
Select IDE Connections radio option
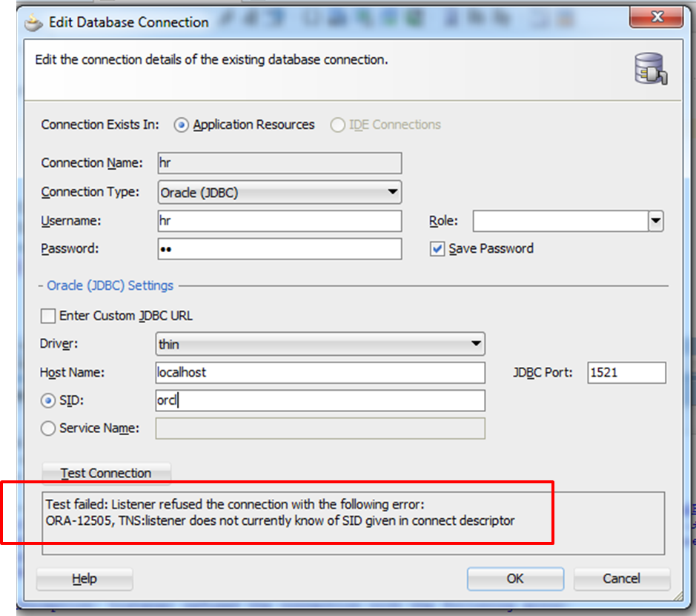338,125
